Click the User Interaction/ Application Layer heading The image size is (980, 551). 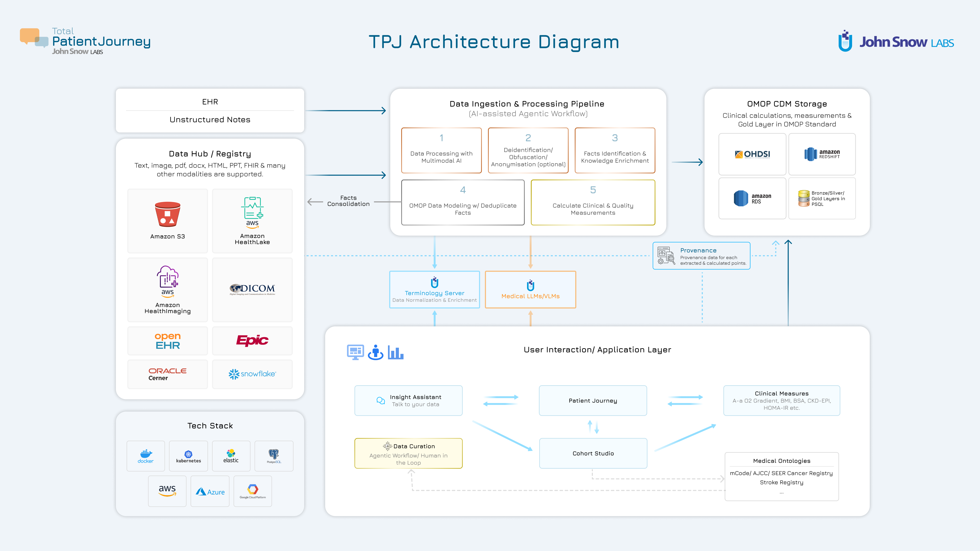tap(597, 349)
